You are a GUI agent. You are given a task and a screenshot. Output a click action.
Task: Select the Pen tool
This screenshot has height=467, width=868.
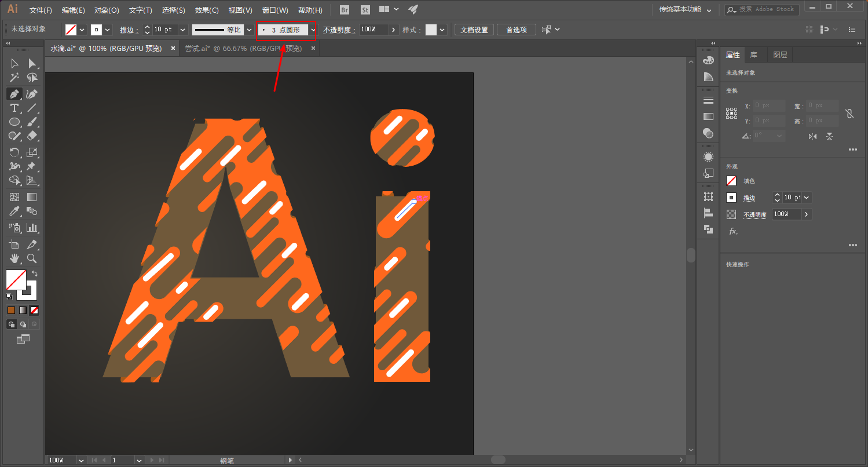(14, 94)
